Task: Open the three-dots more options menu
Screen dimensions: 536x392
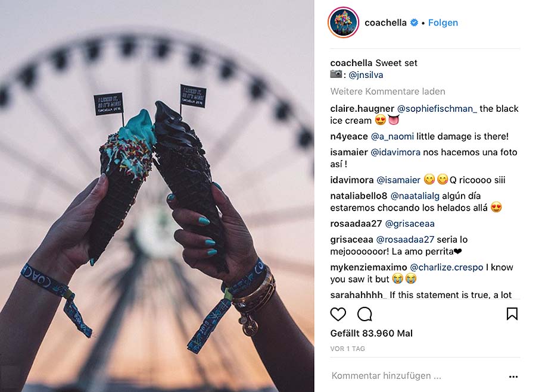Action: (x=513, y=377)
